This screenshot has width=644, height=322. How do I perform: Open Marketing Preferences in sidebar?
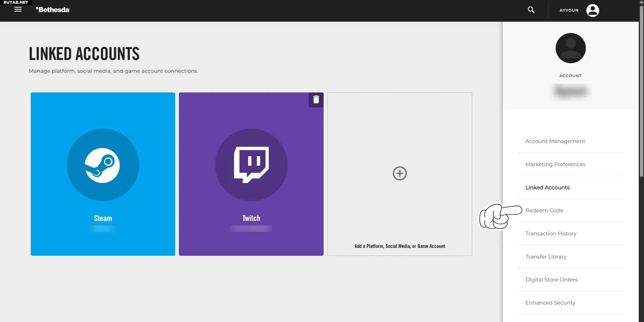pyautogui.click(x=555, y=164)
